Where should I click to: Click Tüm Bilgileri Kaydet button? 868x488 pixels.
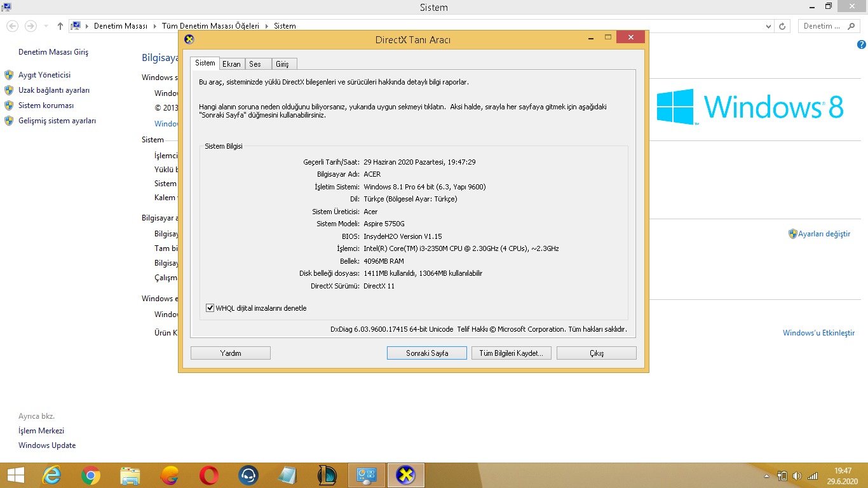point(512,353)
